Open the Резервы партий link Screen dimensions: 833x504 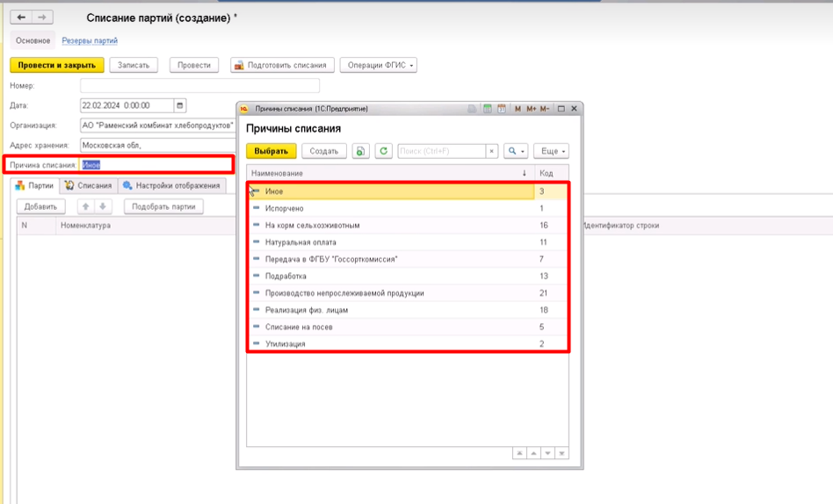pos(90,40)
